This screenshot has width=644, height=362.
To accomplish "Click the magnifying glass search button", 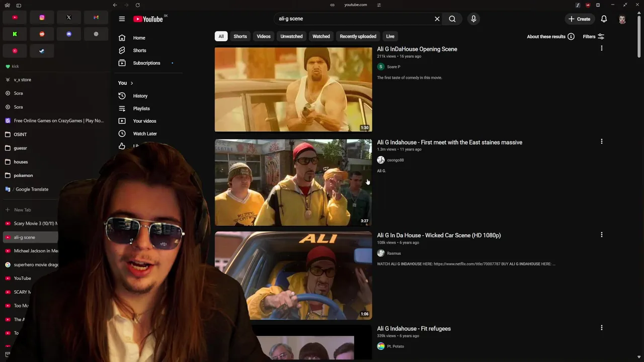I will tap(452, 19).
